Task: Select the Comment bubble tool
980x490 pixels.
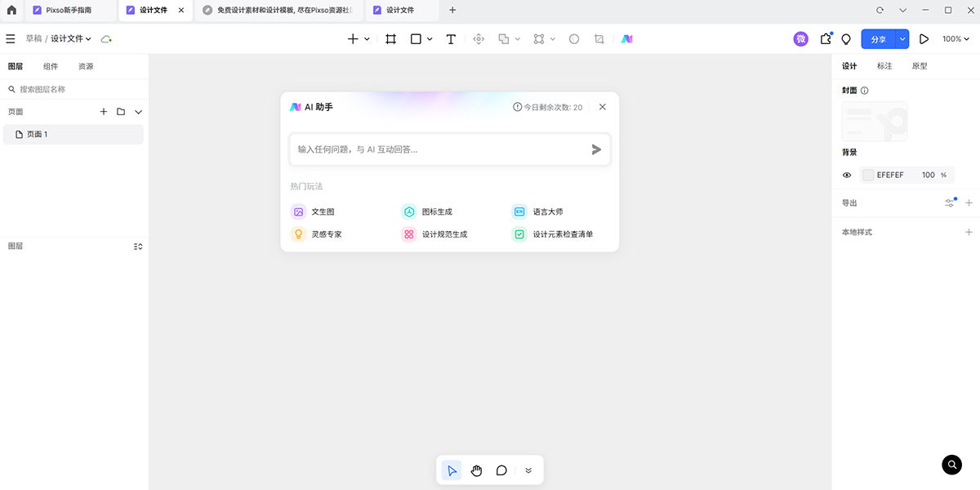Action: click(502, 470)
